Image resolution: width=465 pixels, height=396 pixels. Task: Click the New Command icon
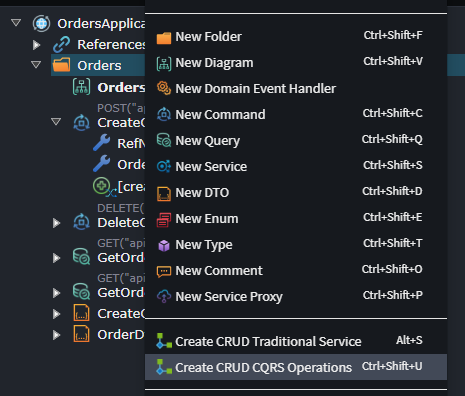164,114
